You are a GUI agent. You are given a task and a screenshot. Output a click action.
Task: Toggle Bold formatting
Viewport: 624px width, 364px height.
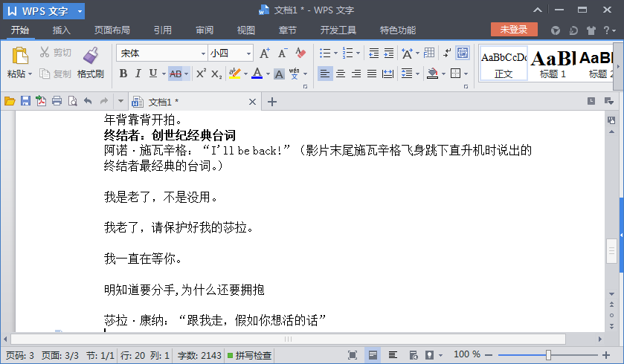(123, 74)
